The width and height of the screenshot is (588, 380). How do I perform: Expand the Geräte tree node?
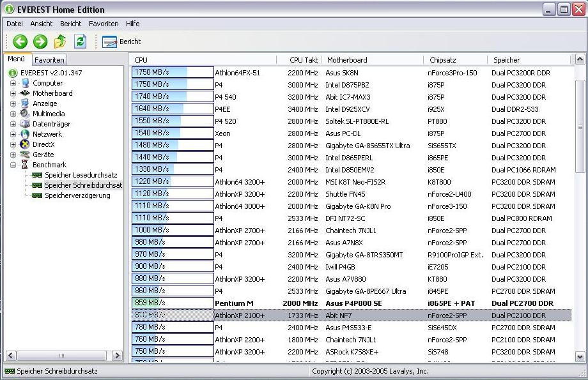[13, 155]
